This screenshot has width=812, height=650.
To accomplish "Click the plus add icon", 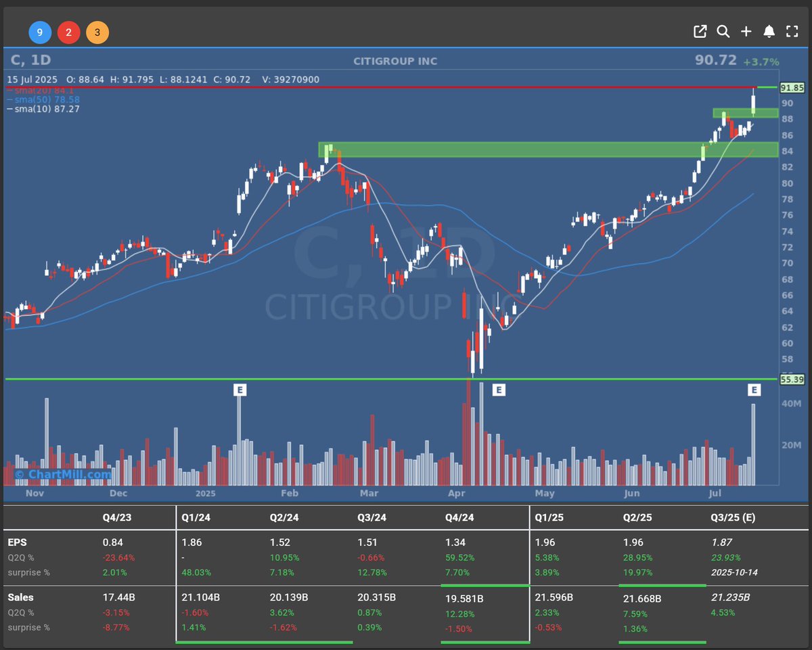I will pyautogui.click(x=746, y=31).
